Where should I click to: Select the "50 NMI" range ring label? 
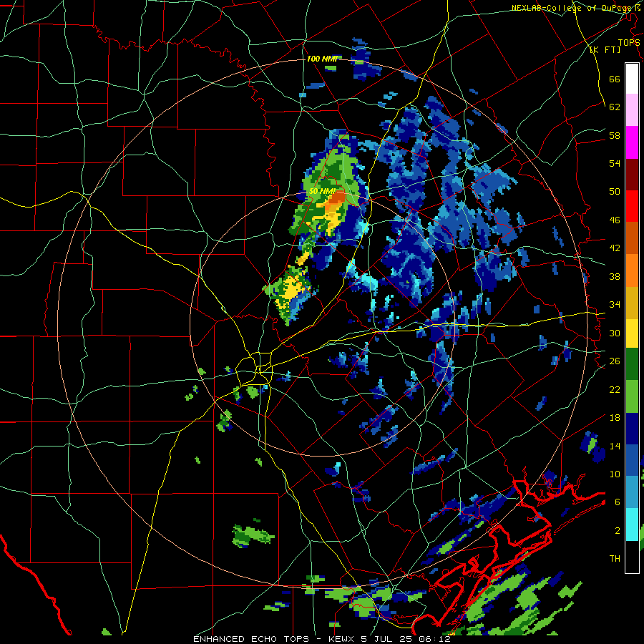(322, 191)
